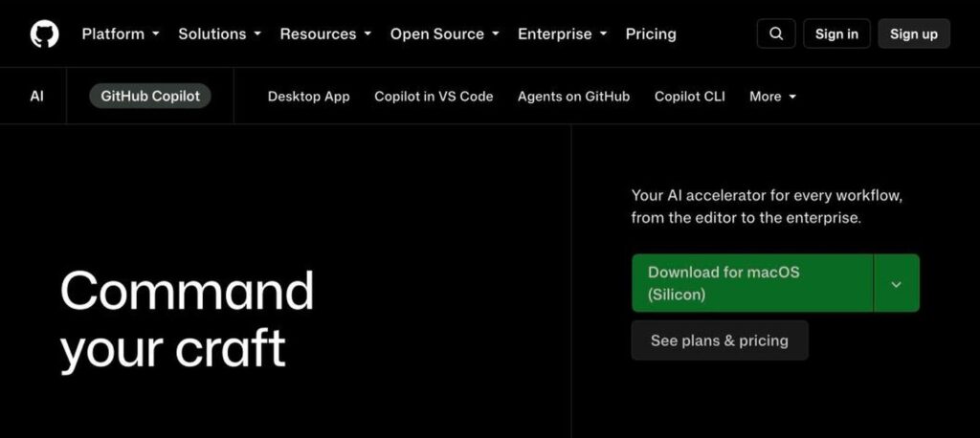Expand the Enterprise menu
980x438 pixels.
tap(562, 33)
